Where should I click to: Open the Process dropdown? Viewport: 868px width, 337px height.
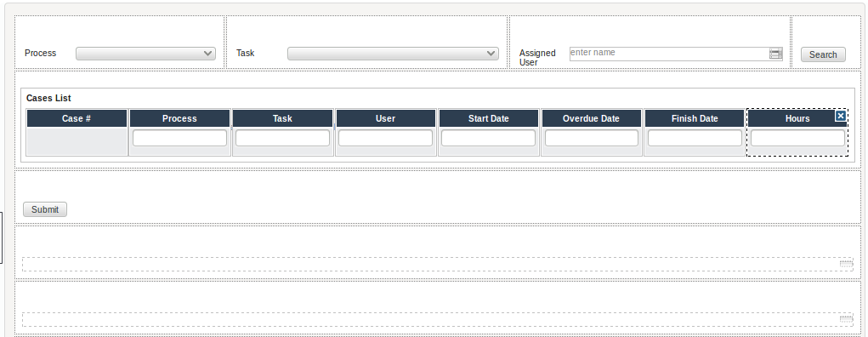[x=145, y=54]
